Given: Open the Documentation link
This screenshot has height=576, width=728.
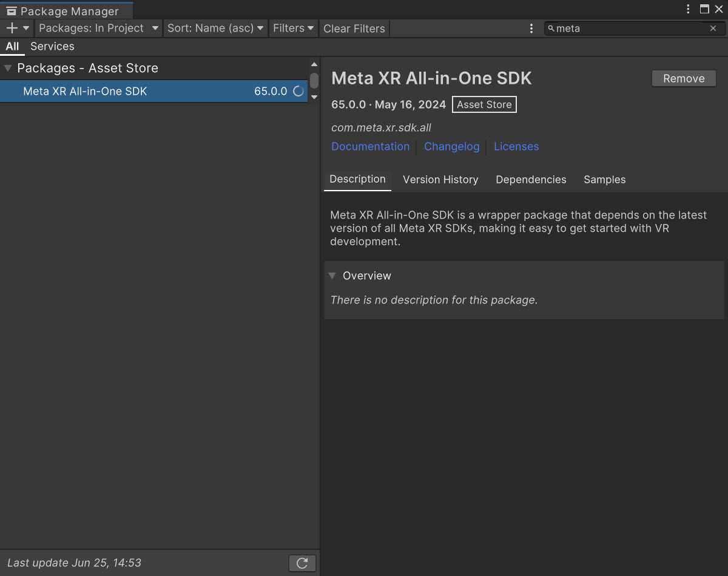Looking at the screenshot, I should (x=370, y=146).
